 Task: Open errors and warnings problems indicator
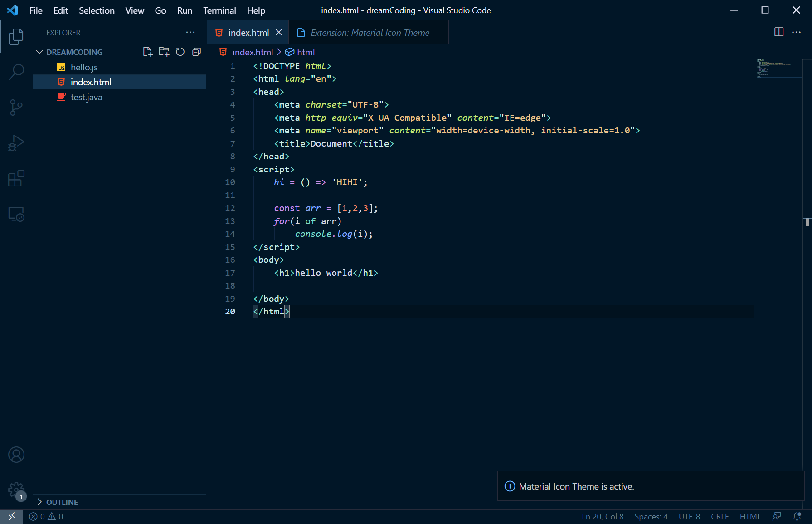[46, 516]
